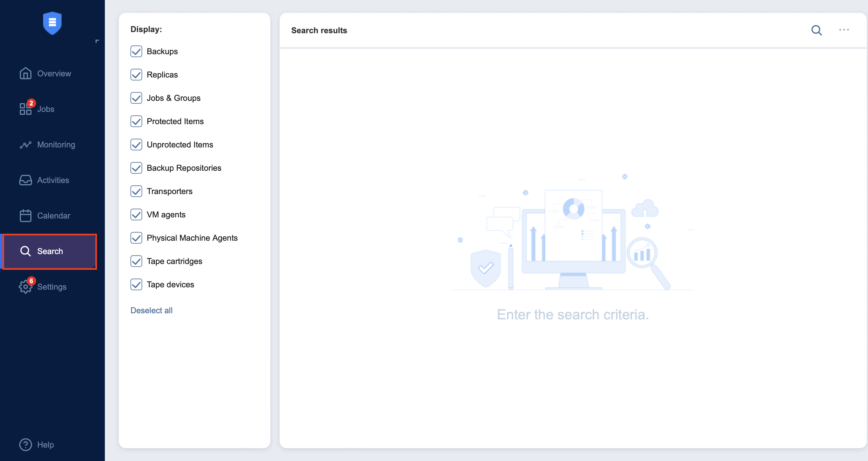Click the Search magnifier icon in sidebar

[x=25, y=251]
